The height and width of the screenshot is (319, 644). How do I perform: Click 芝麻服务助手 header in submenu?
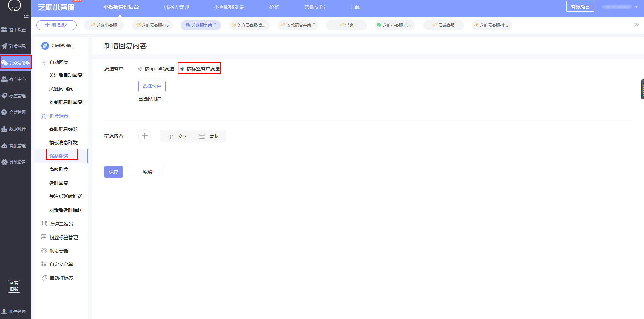59,46
